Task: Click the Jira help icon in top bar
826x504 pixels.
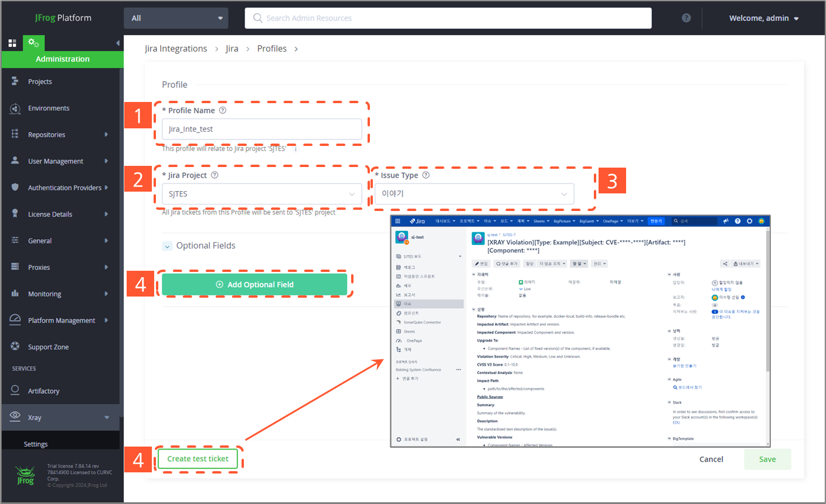Action: [737, 221]
